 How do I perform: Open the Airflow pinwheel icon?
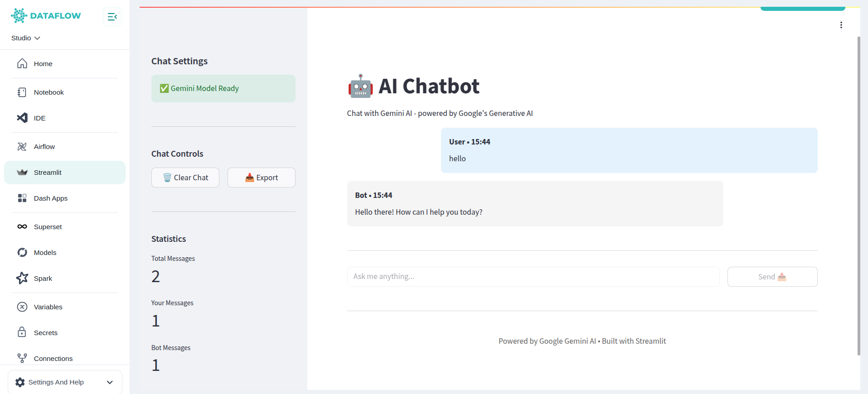pyautogui.click(x=22, y=146)
